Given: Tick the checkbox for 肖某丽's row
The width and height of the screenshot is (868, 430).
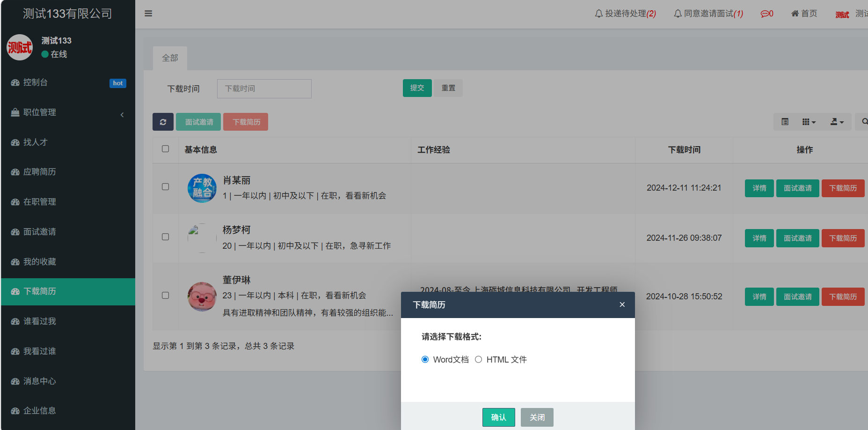Looking at the screenshot, I should (x=165, y=187).
